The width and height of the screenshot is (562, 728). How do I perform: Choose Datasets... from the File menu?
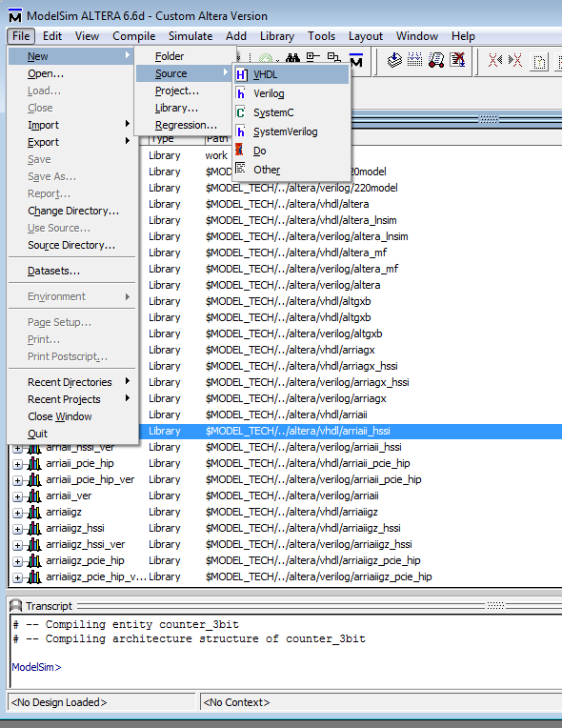pos(71,271)
